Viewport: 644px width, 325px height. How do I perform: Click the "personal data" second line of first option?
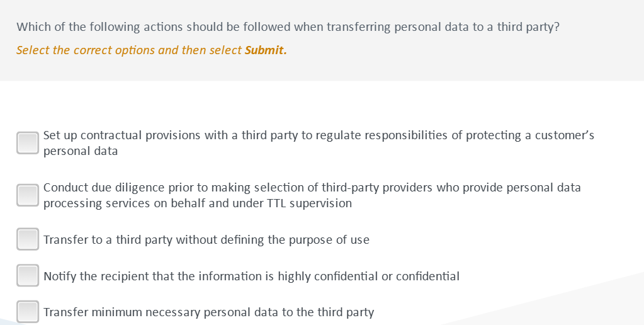pos(81,151)
